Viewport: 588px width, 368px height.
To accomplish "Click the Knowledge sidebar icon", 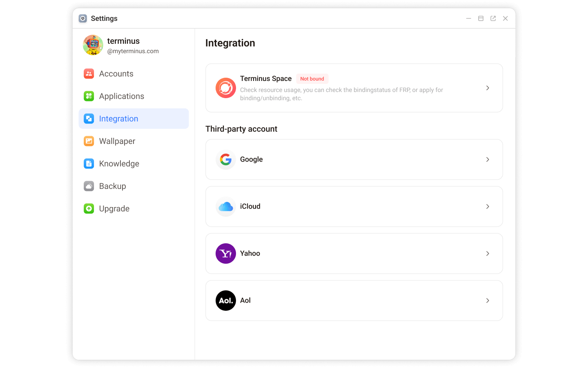I will coord(89,164).
